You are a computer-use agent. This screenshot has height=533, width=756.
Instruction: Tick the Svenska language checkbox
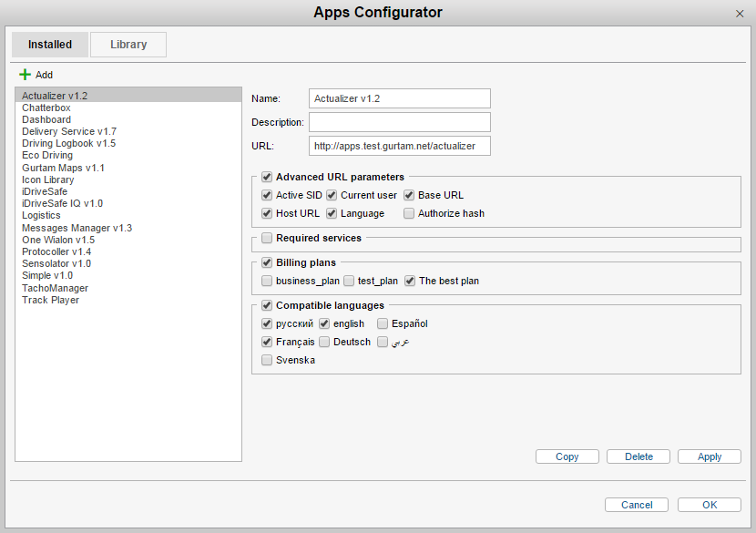tap(267, 360)
